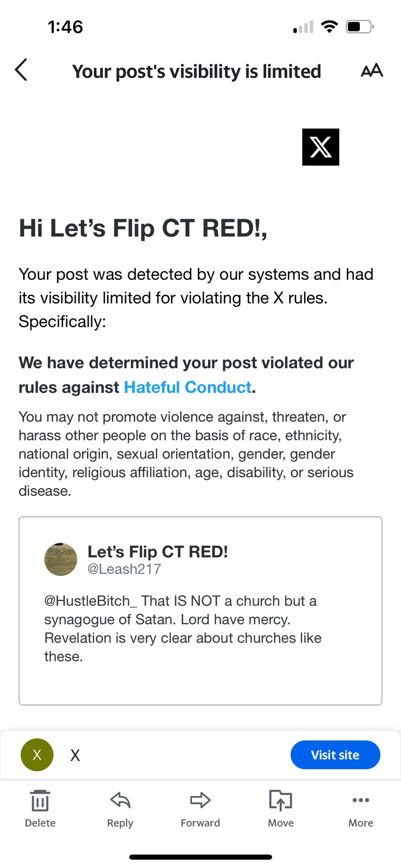Tap the home indicator bar

pyautogui.click(x=200, y=857)
